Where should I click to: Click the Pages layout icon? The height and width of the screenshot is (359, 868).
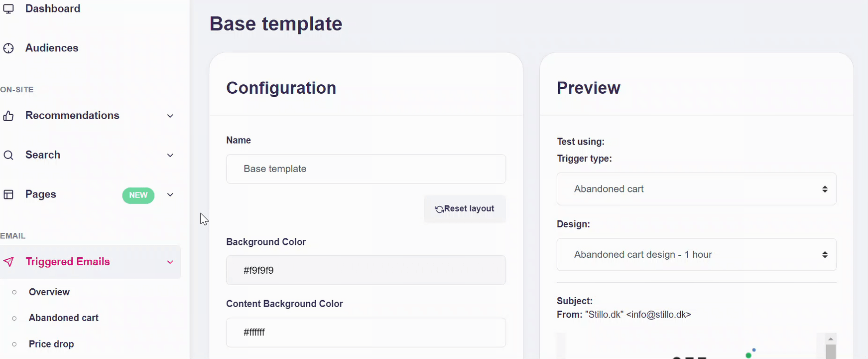(8, 194)
